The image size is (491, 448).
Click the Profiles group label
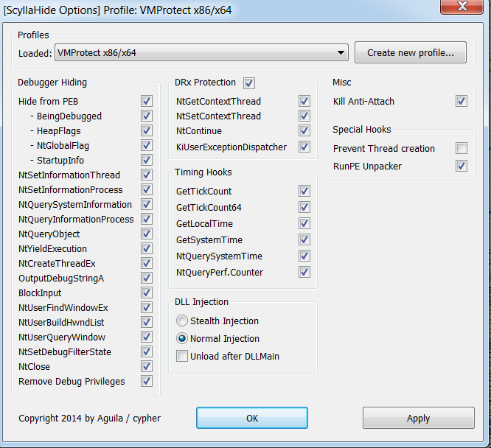pyautogui.click(x=33, y=35)
